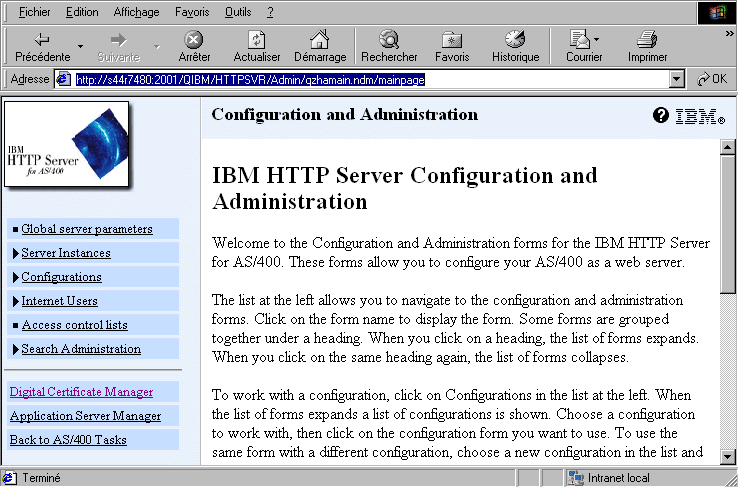Viewport: 738px width, 487px height.
Task: Open Application Server Manager link
Action: coord(86,416)
